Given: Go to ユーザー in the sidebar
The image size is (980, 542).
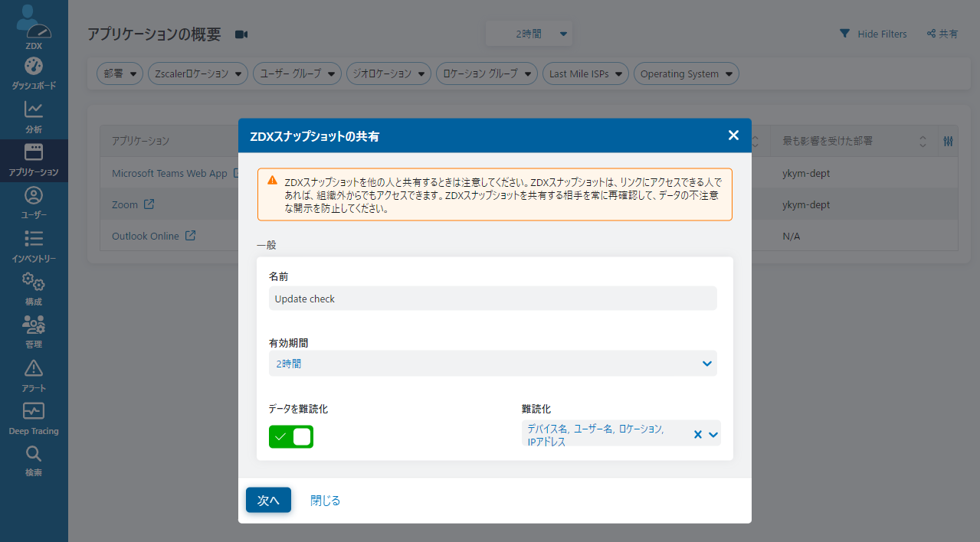Looking at the screenshot, I should click(x=34, y=203).
